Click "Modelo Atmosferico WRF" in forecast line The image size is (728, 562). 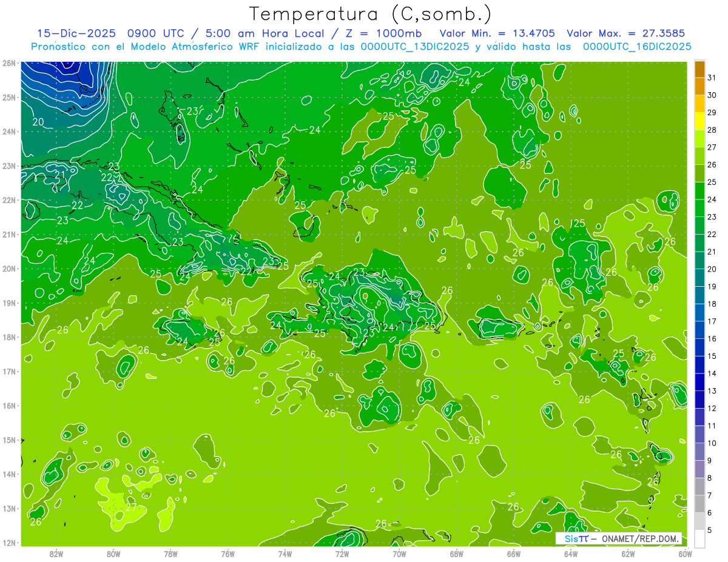pyautogui.click(x=195, y=46)
